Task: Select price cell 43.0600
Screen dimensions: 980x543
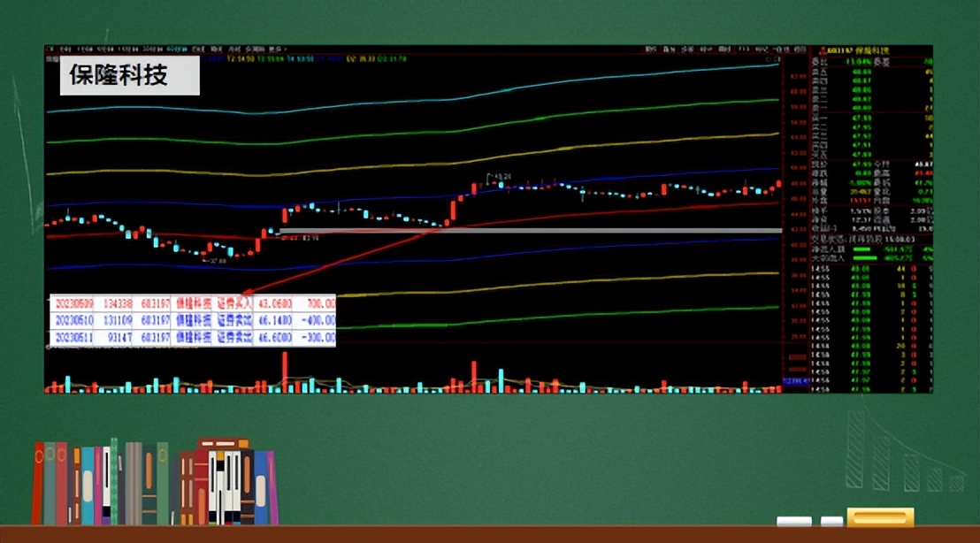Action: [275, 303]
